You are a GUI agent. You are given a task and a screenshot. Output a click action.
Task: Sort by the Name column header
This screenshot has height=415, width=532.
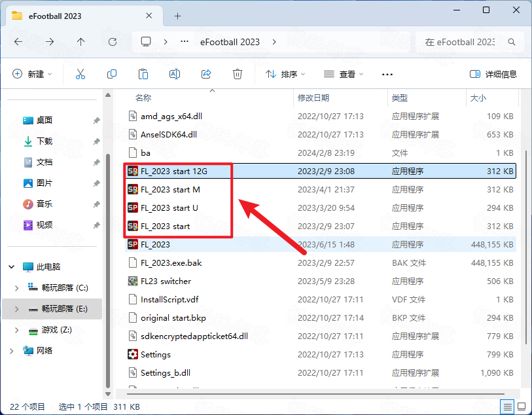point(143,98)
